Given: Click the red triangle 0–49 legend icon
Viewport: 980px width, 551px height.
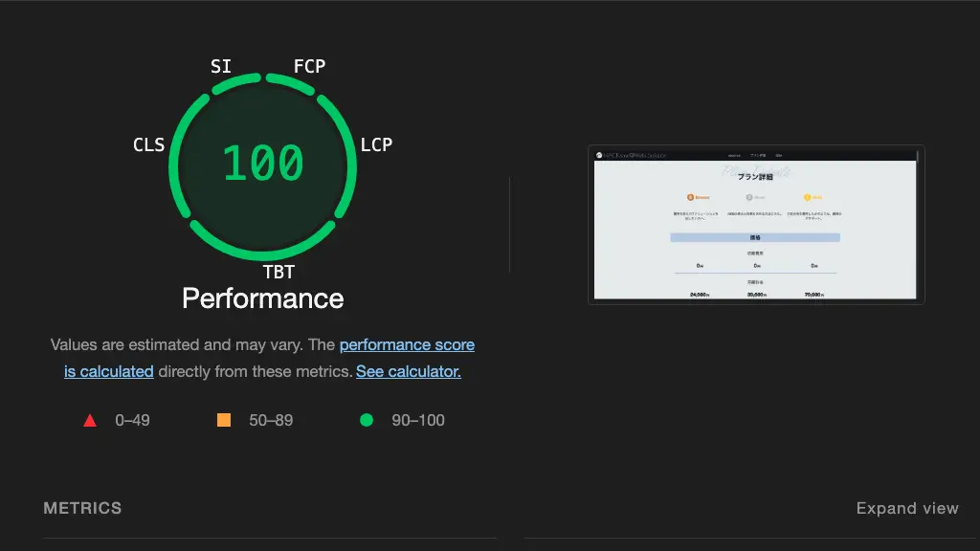Looking at the screenshot, I should [90, 421].
